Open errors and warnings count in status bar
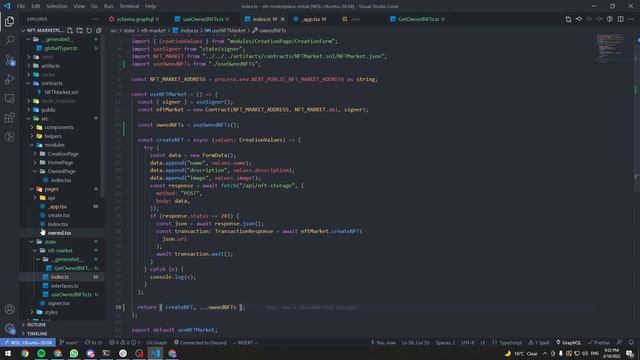 124,342
